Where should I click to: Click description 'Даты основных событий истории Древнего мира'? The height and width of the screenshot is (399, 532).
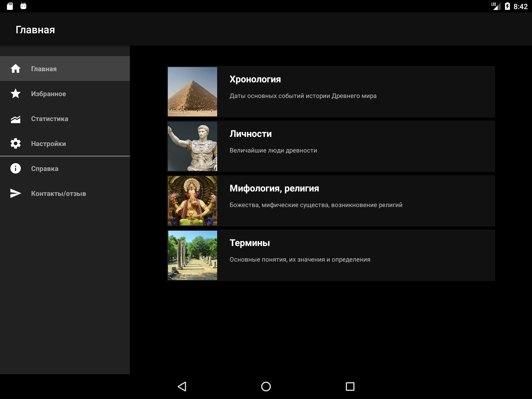303,96
